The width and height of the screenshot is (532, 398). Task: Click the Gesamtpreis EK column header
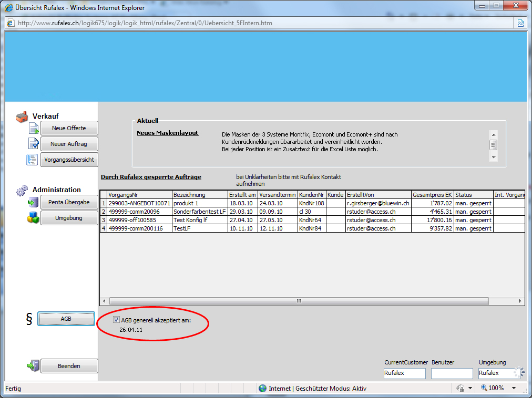(433, 195)
